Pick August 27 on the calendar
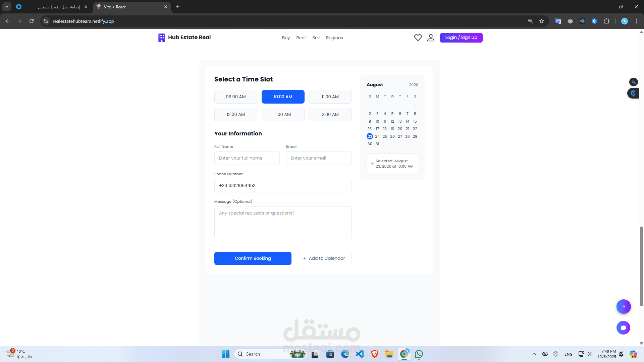Screen dimensions: 644x362 click(x=400, y=136)
